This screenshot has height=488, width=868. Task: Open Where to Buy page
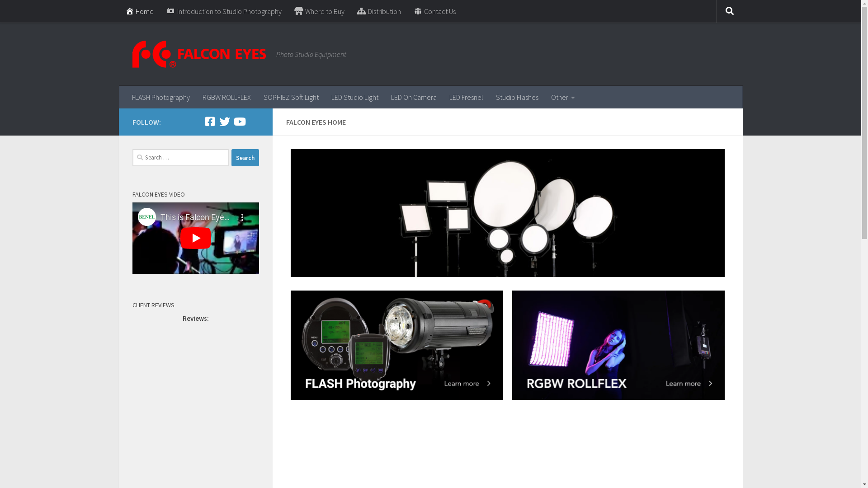tap(319, 11)
